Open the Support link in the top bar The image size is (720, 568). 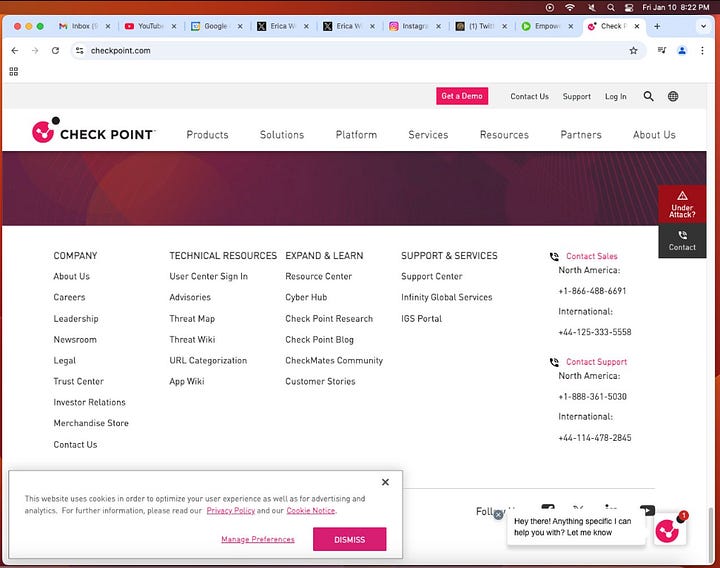577,96
